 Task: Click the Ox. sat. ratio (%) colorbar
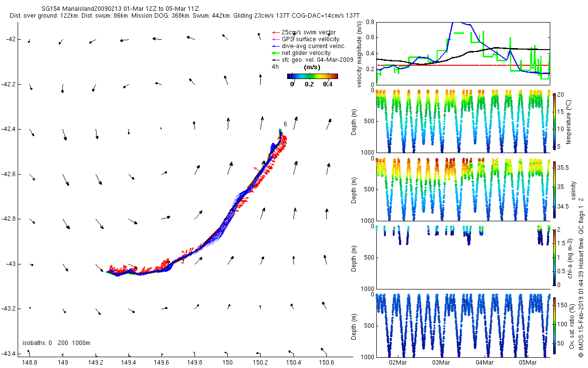554,325
